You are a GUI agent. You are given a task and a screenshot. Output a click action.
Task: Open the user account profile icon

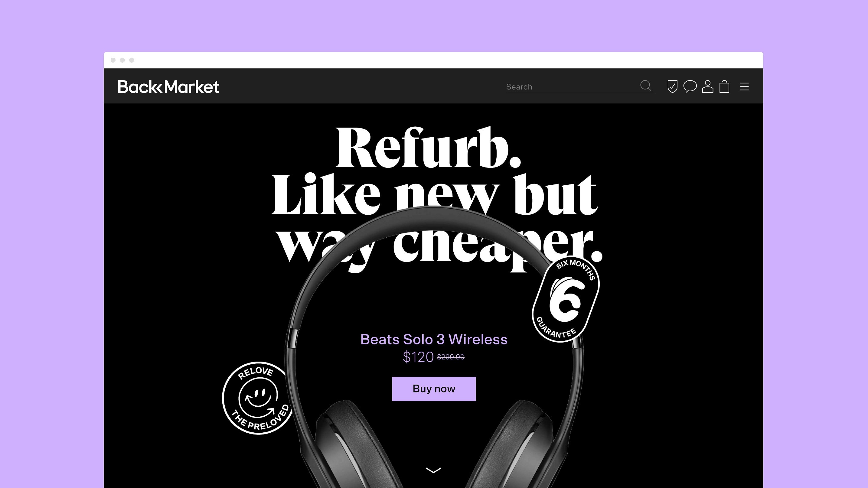click(708, 86)
